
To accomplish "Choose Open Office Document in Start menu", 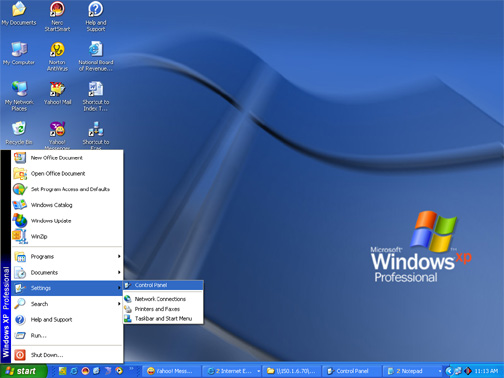I will 67,173.
